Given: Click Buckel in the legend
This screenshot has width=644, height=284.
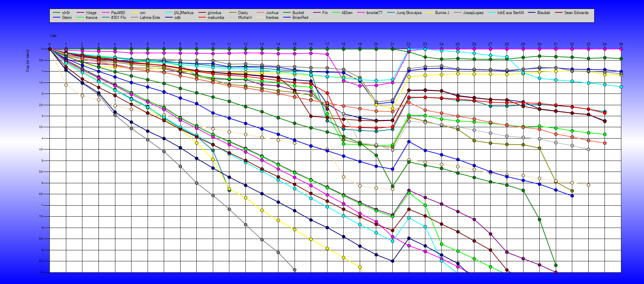Looking at the screenshot, I should pos(298,13).
